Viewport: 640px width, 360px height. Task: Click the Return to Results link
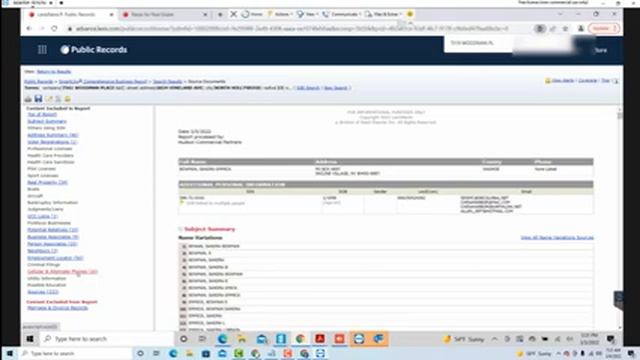(54, 71)
